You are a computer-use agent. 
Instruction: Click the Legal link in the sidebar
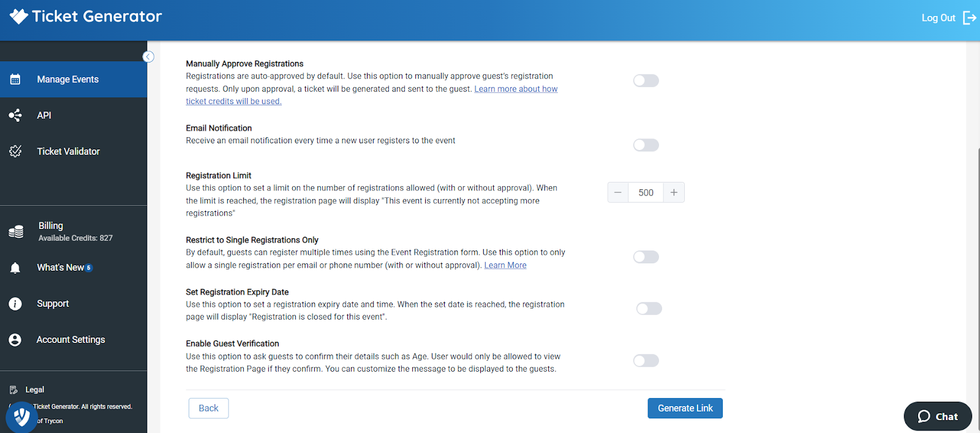(x=35, y=390)
